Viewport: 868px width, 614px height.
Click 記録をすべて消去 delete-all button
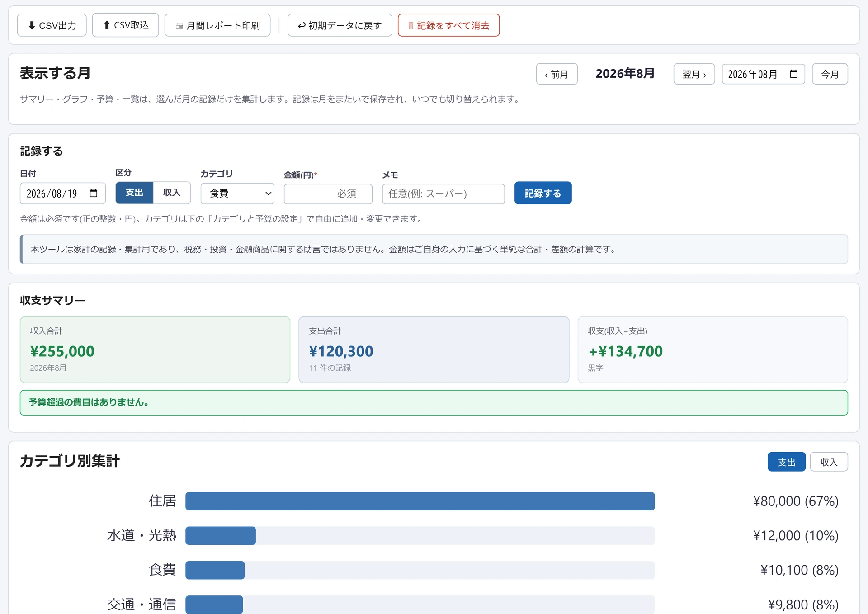pyautogui.click(x=448, y=25)
